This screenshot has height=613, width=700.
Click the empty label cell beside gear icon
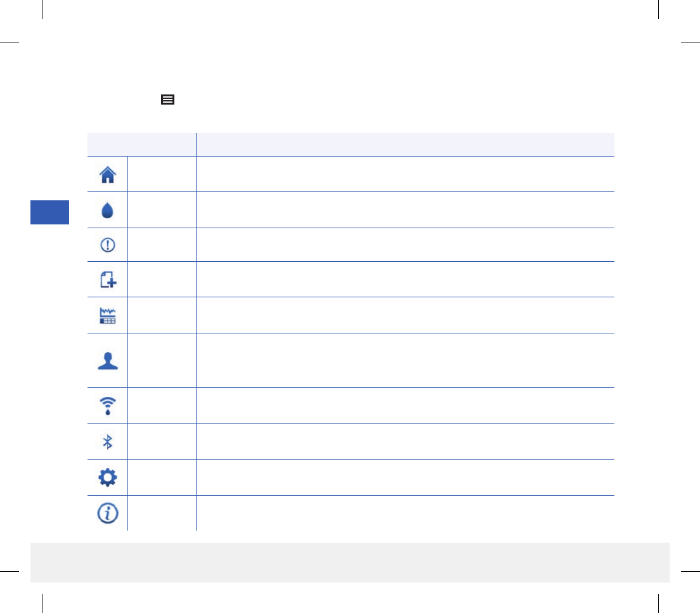161,477
